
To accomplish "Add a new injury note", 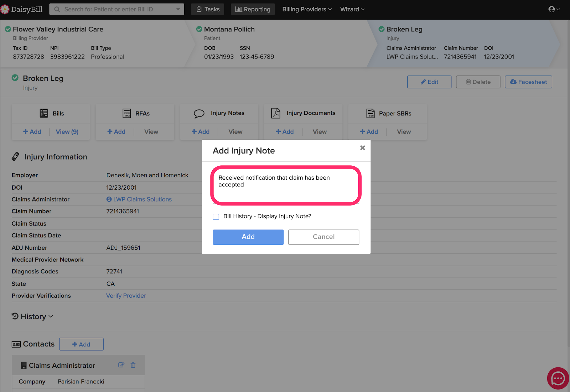I will tap(201, 132).
